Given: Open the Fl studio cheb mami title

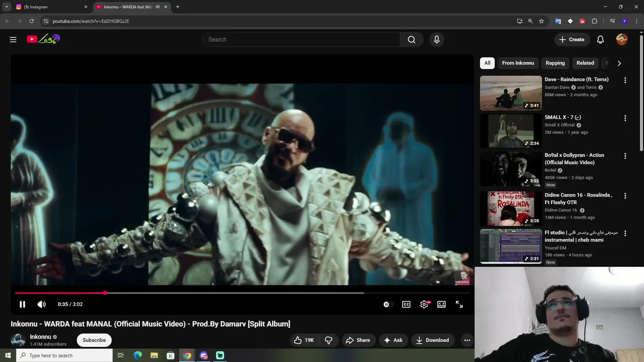Looking at the screenshot, I should 581,236.
